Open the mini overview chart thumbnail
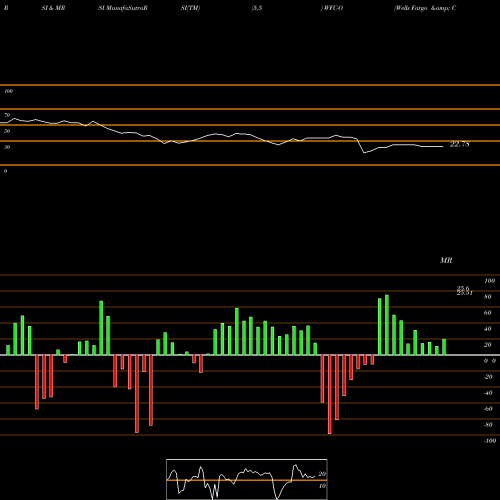This screenshot has height=500, width=500. (247, 479)
